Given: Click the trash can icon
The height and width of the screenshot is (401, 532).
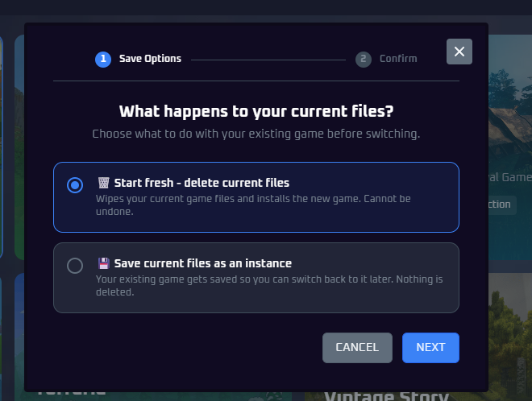Looking at the screenshot, I should [104, 183].
